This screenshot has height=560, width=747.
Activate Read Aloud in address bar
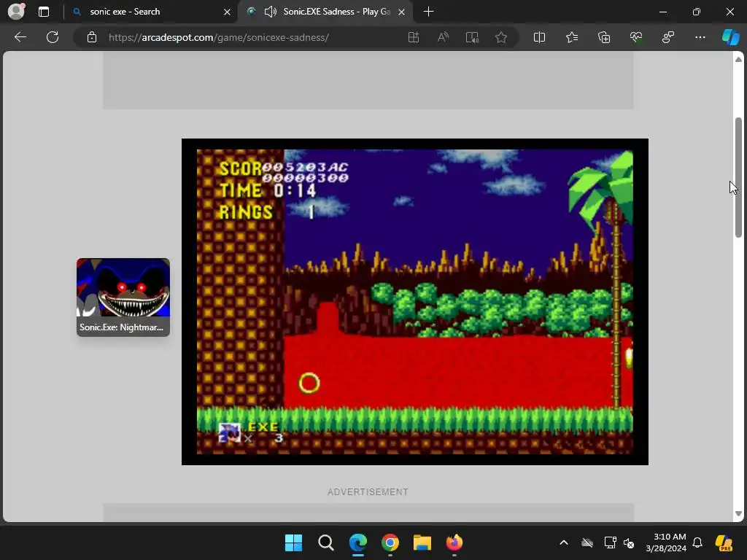pos(443,37)
